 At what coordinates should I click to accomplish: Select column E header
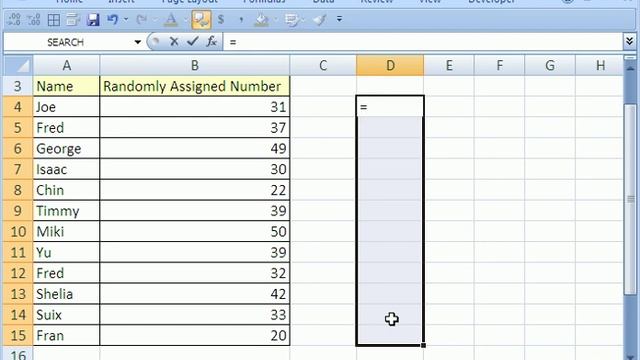tap(449, 65)
